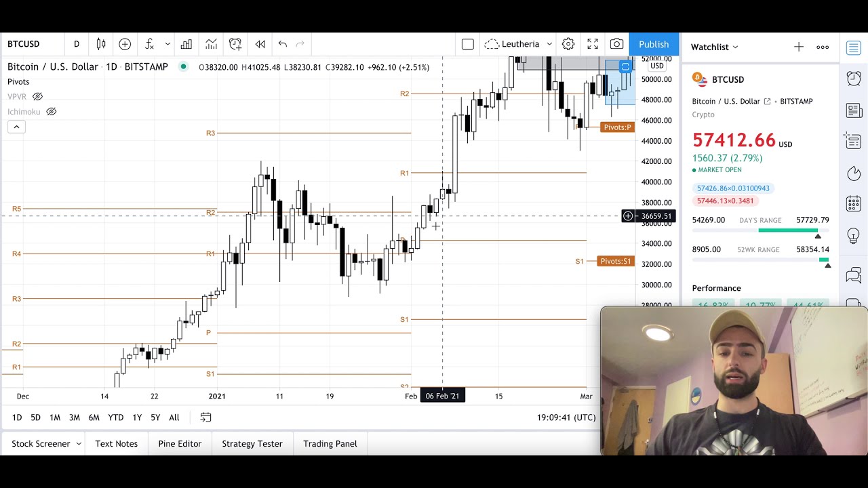
Task: Click the Pivots indicator legend name
Action: (18, 82)
